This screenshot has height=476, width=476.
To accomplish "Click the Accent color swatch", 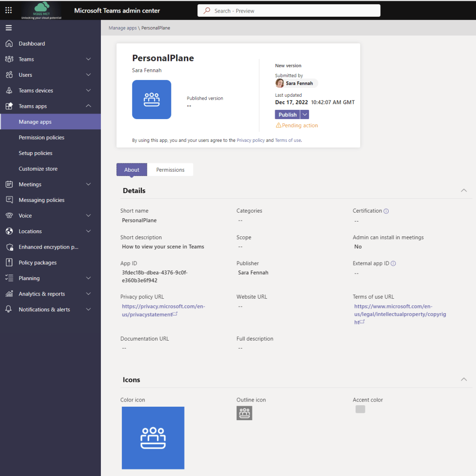I will click(360, 409).
